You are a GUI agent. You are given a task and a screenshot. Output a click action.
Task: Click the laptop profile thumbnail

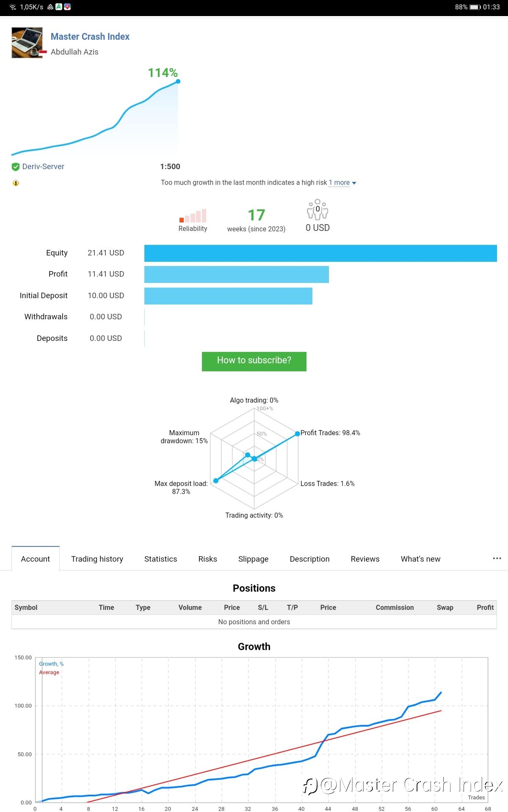point(27,43)
